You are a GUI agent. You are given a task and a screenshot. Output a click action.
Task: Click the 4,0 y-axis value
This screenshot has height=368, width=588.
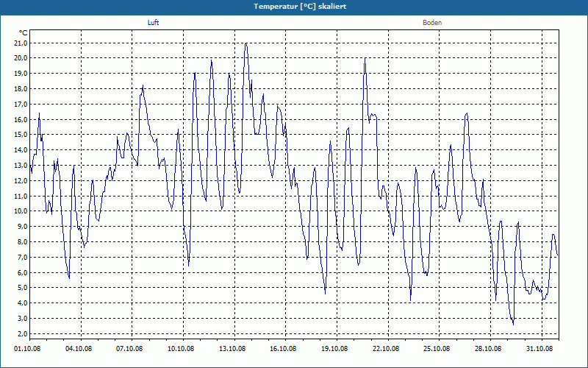pos(22,303)
